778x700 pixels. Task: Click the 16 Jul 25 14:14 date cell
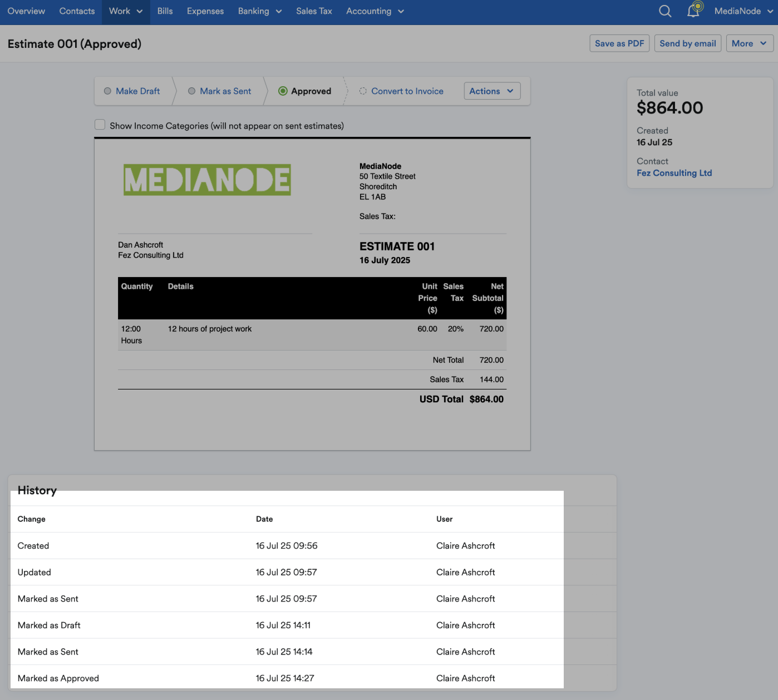pos(284,652)
